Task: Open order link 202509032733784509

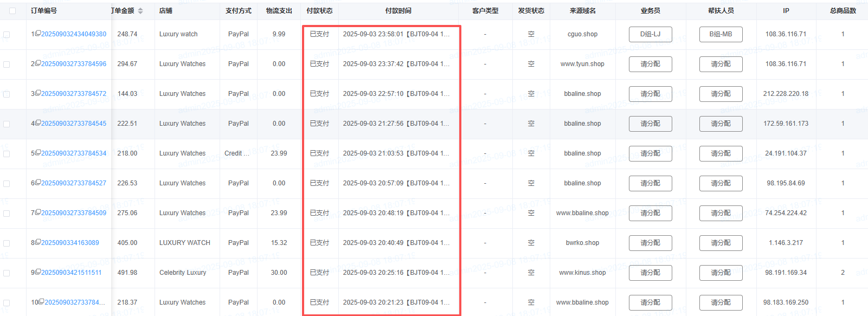Action: [x=74, y=213]
